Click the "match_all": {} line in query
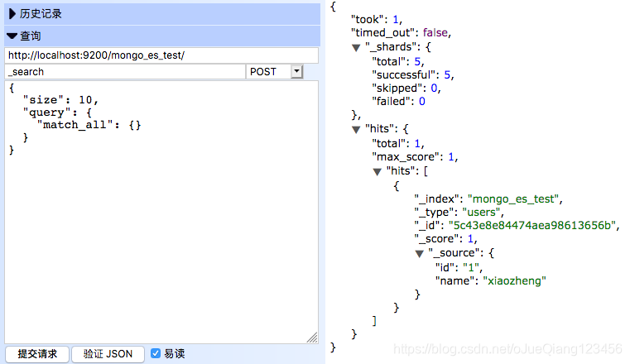The height and width of the screenshot is (364, 630). 89,125
